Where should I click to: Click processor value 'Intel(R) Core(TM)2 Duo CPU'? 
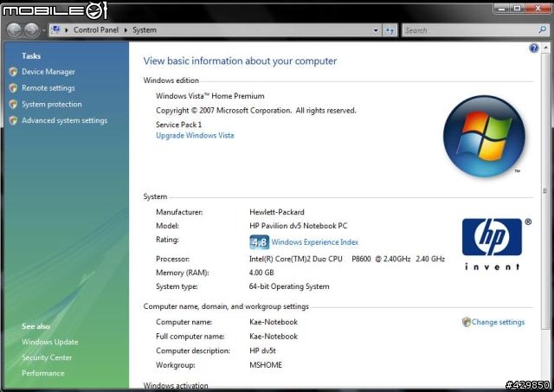(296, 260)
